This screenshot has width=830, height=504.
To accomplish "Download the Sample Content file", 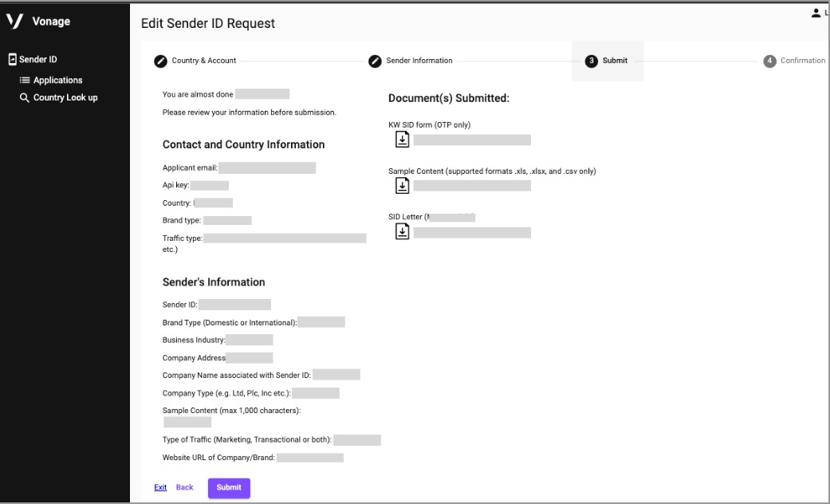I will [x=403, y=185].
